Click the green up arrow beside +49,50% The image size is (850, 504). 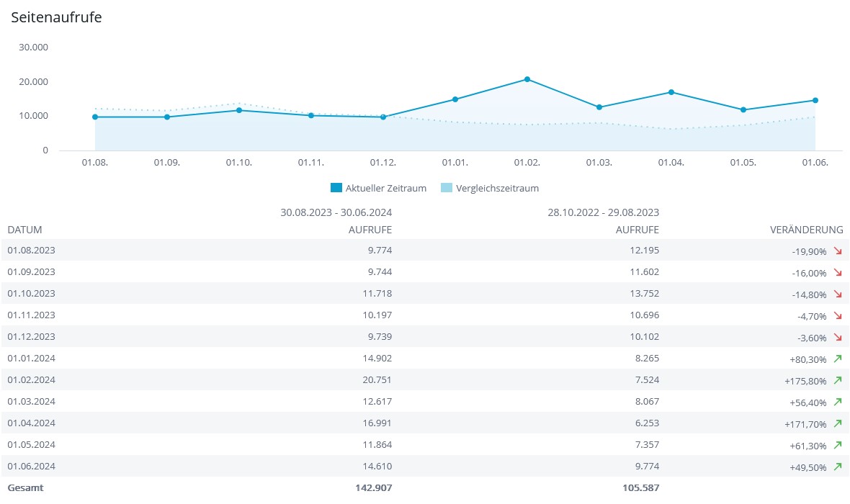pos(837,467)
